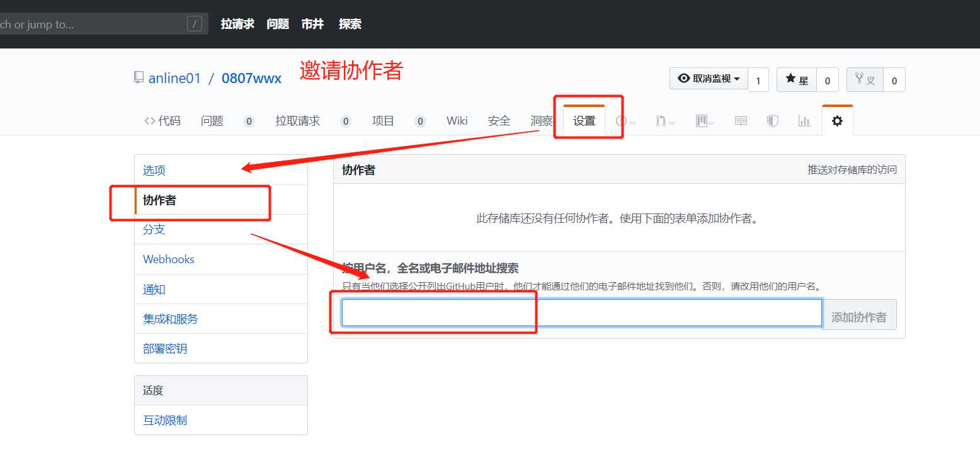Screen dimensions: 980x471
Task: Switch to the 代码 tab
Action: pos(162,121)
